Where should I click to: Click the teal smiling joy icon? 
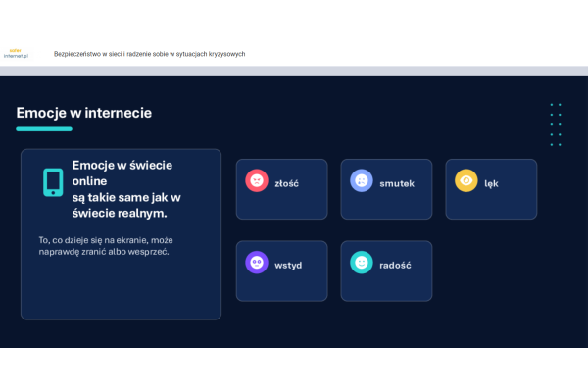(361, 264)
